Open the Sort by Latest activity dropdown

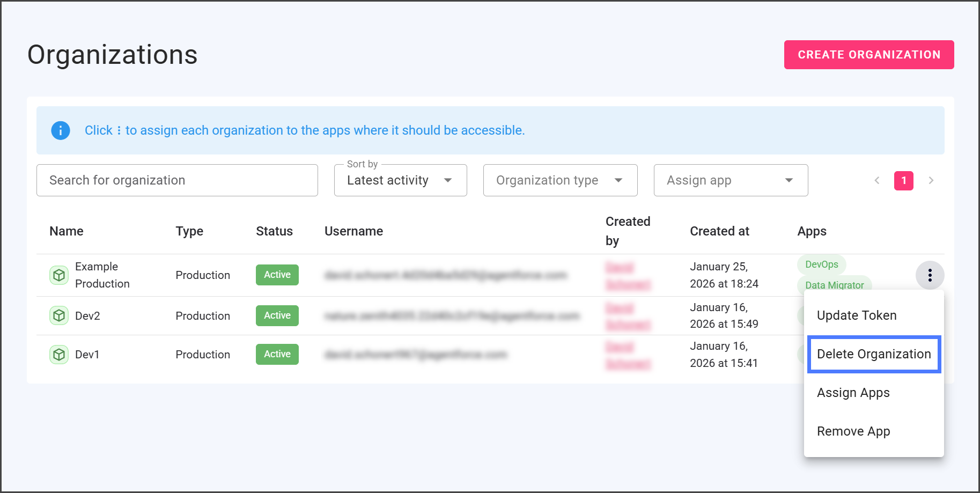point(400,180)
